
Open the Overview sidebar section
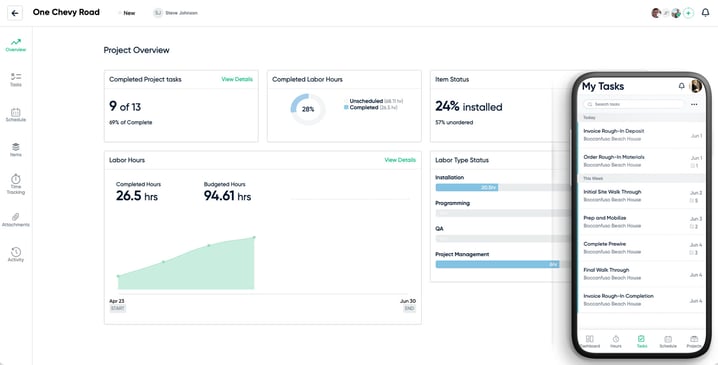[x=16, y=45]
